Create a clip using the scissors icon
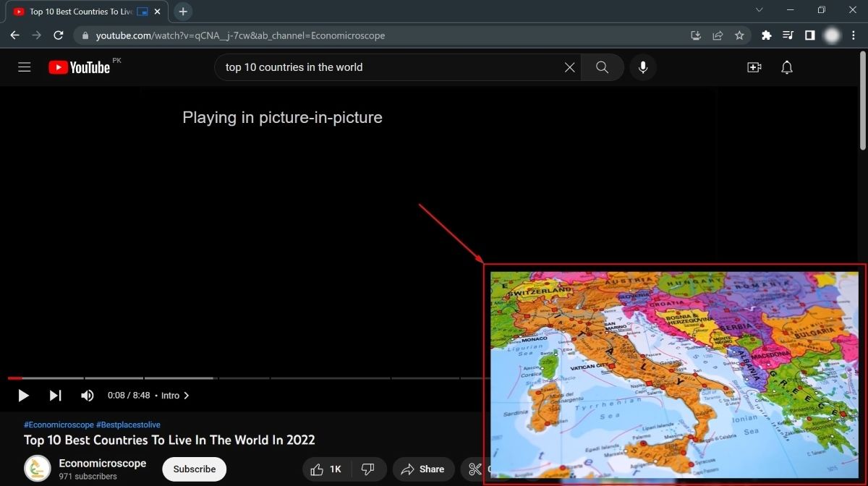The height and width of the screenshot is (486, 868). pyautogui.click(x=475, y=469)
